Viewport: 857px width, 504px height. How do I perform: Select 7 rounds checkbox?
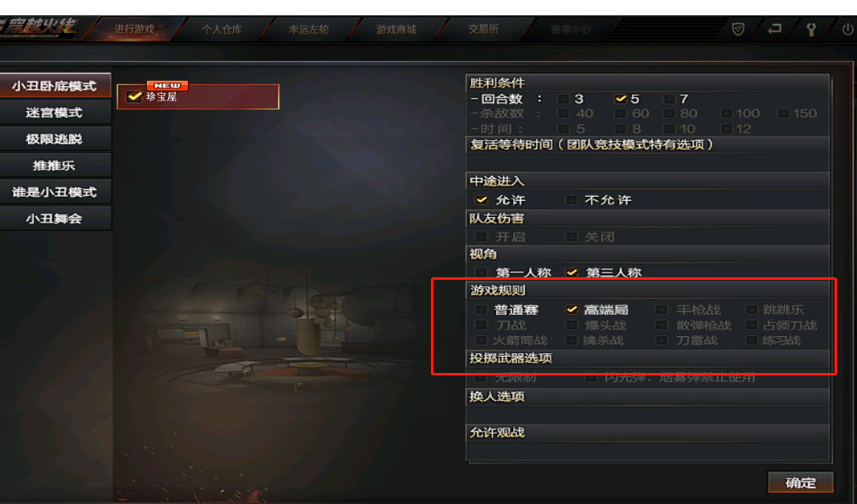(x=669, y=99)
